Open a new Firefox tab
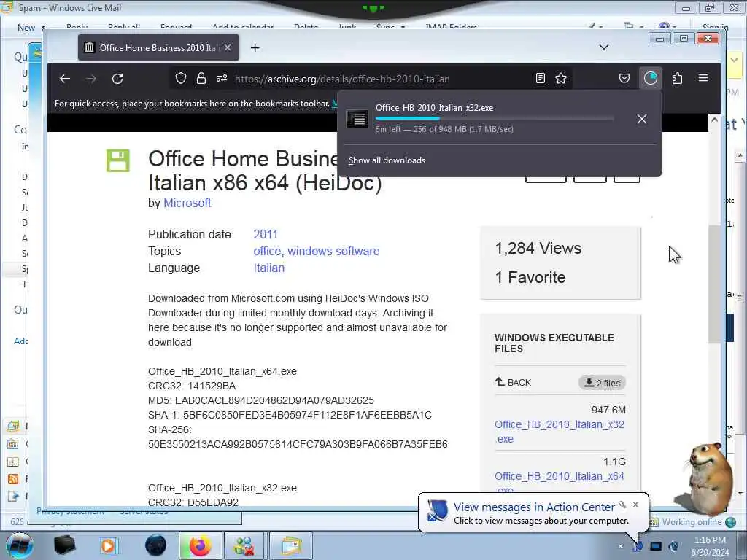The height and width of the screenshot is (560, 747). (255, 47)
